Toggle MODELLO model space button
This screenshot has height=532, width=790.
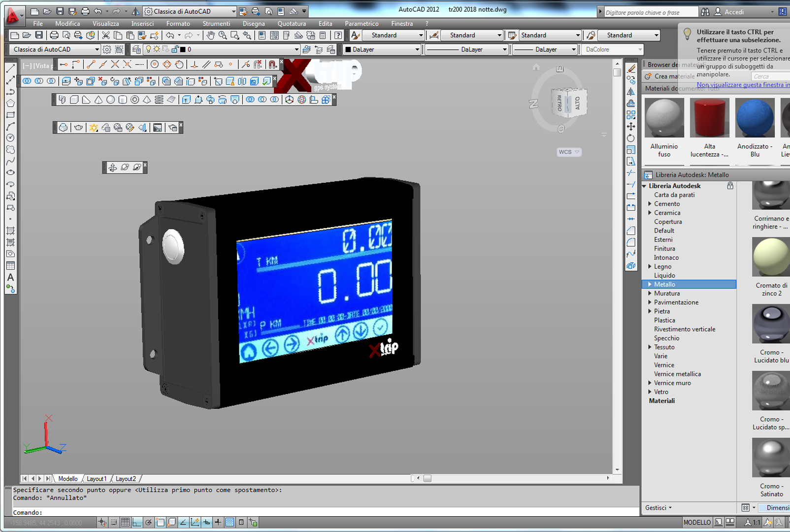[697, 522]
